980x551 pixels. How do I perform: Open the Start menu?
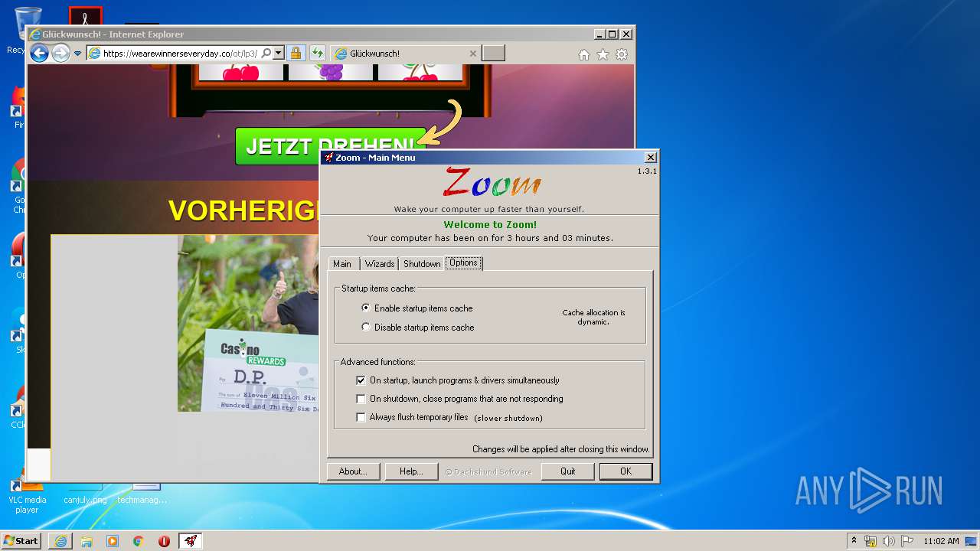point(21,540)
